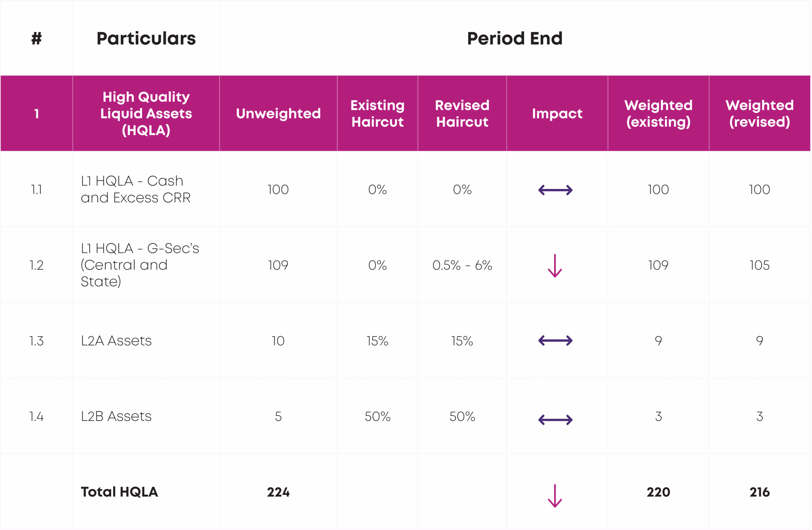Click the double-headed arrow in the L2A Assets row
Screen dimensions: 812x530
click(555, 340)
